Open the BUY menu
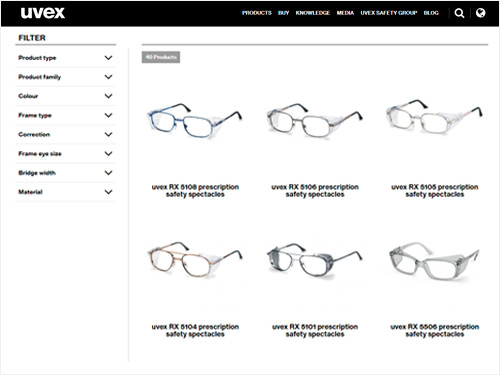500x375 pixels. (284, 13)
